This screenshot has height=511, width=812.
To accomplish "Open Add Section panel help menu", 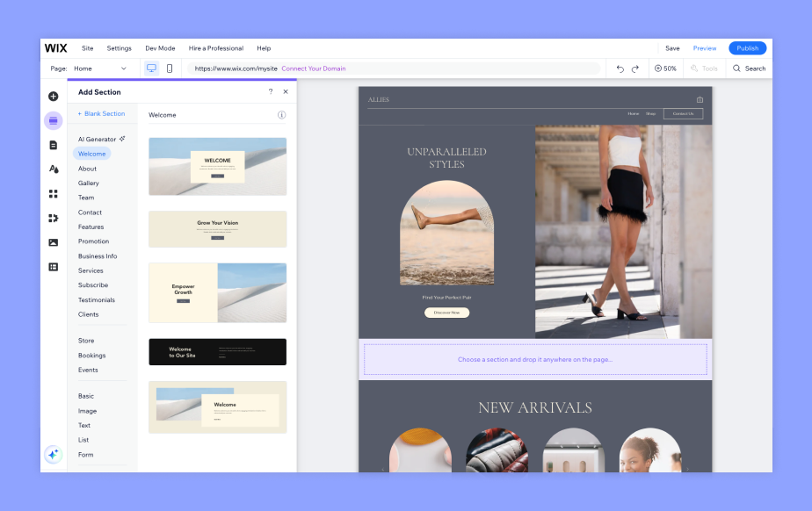I will (x=270, y=91).
